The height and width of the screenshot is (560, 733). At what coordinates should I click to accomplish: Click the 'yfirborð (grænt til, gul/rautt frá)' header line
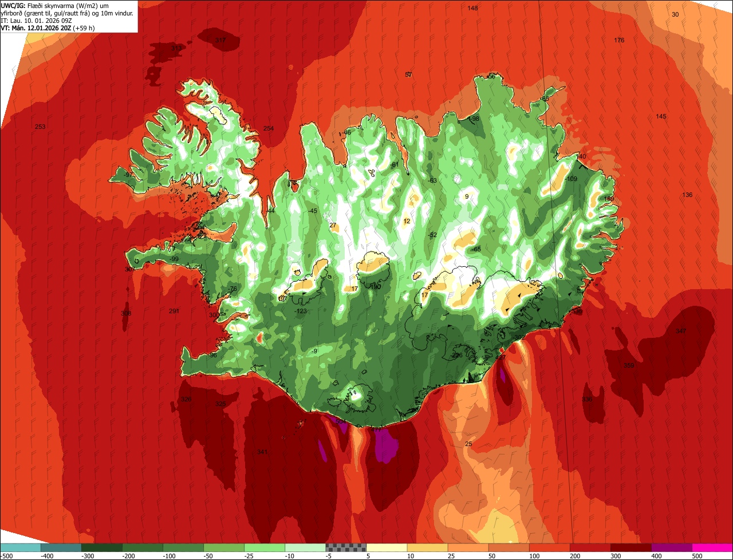tap(67, 13)
